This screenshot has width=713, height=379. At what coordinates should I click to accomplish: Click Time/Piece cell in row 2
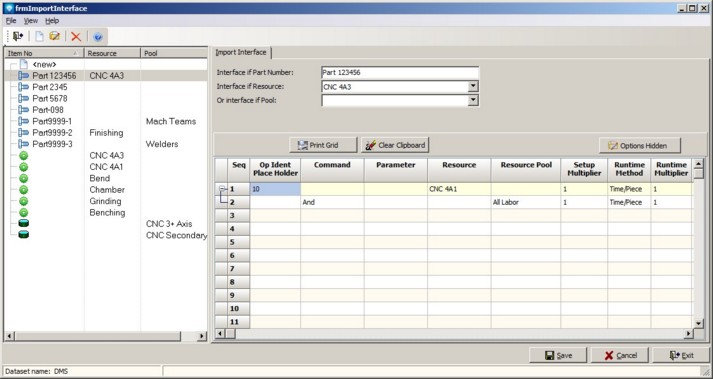coord(629,202)
